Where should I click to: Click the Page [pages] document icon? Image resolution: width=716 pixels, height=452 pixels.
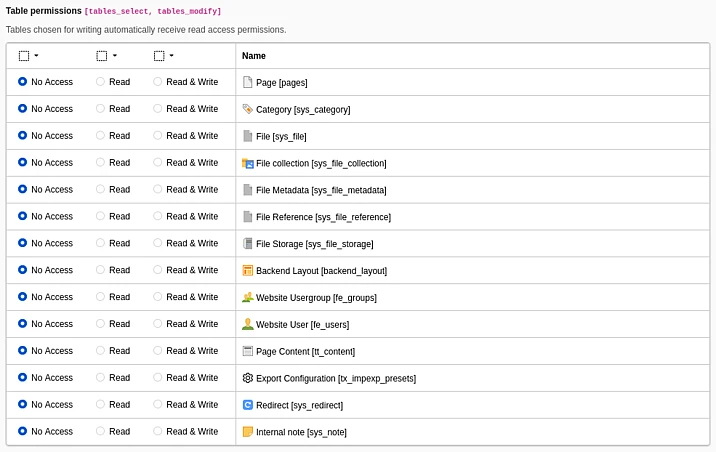pyautogui.click(x=248, y=82)
